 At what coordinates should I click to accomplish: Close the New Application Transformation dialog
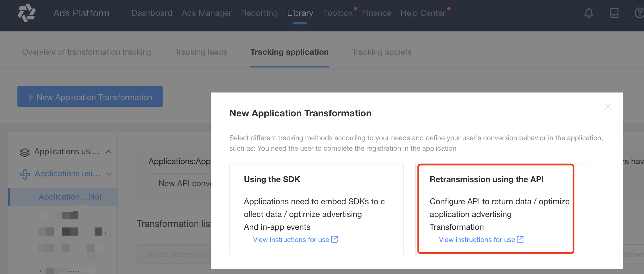coord(608,106)
